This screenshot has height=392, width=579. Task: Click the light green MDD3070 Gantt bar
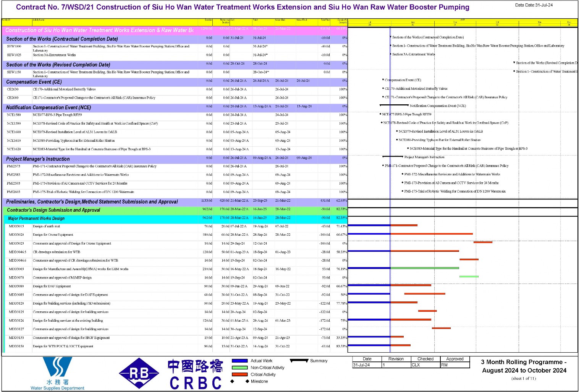469,276
